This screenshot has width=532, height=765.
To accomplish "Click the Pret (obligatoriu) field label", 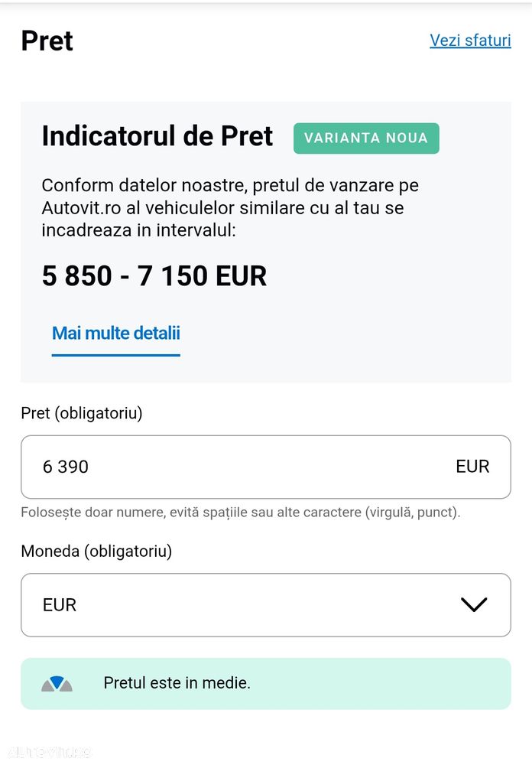I will click(x=82, y=413).
